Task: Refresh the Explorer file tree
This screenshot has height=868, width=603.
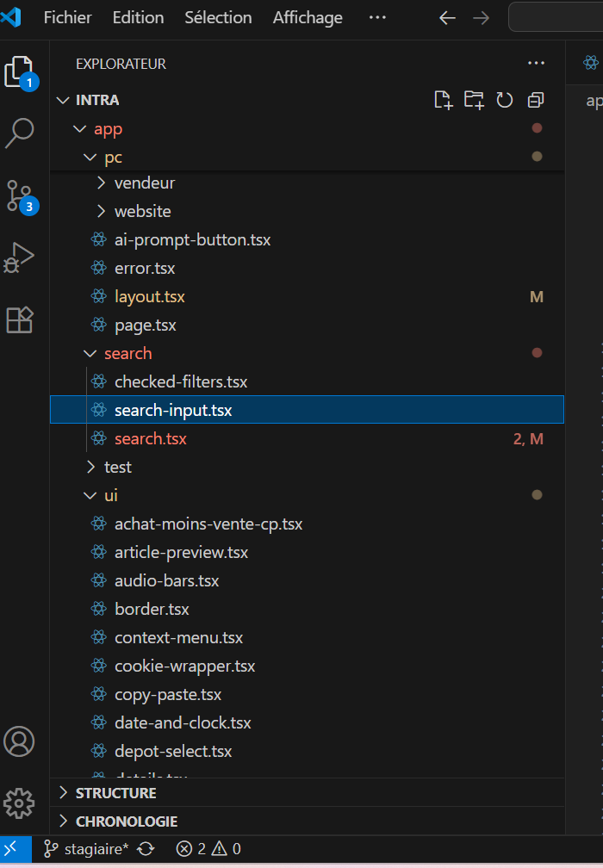Action: tap(505, 100)
